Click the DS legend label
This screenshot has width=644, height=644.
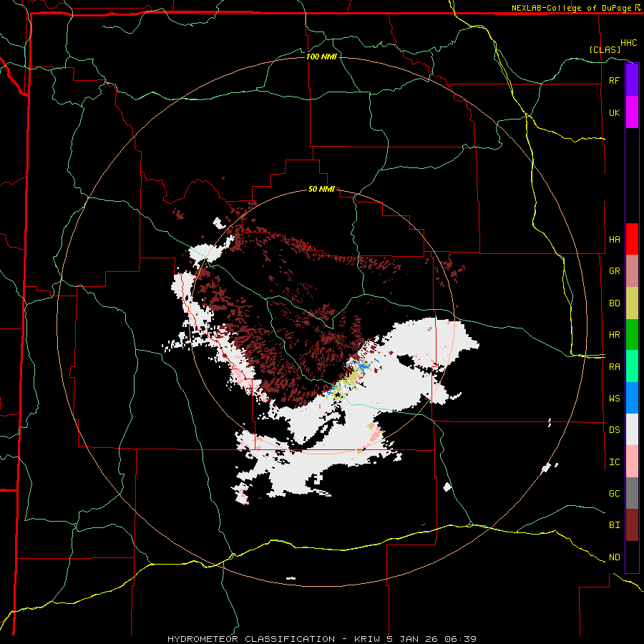click(x=614, y=430)
